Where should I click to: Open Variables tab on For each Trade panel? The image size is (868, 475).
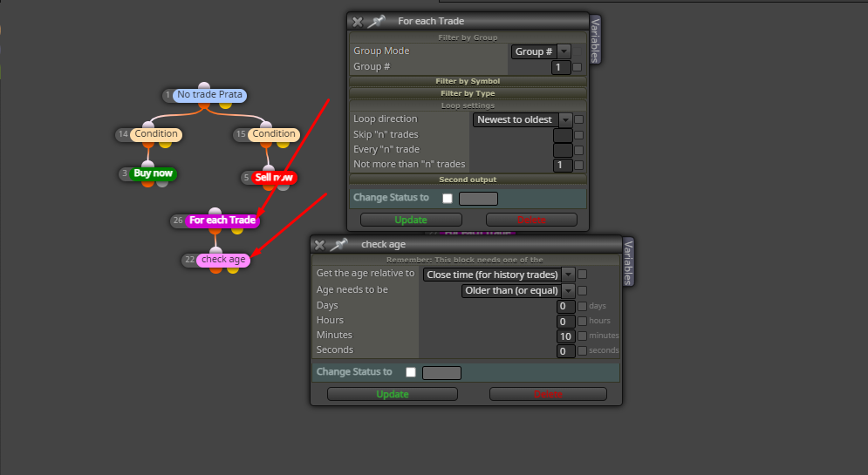click(595, 40)
